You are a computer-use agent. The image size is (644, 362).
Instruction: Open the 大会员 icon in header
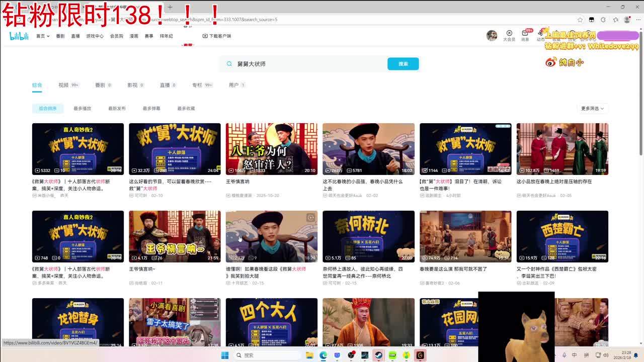click(509, 35)
